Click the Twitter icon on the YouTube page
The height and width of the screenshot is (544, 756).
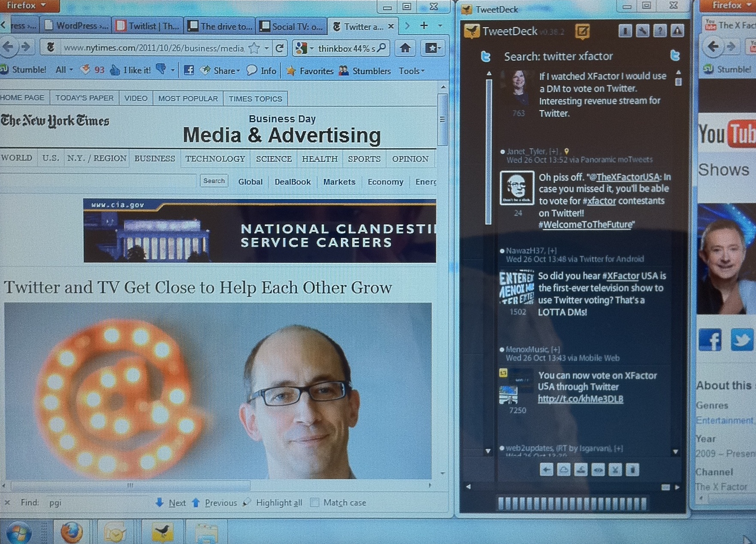tap(742, 340)
